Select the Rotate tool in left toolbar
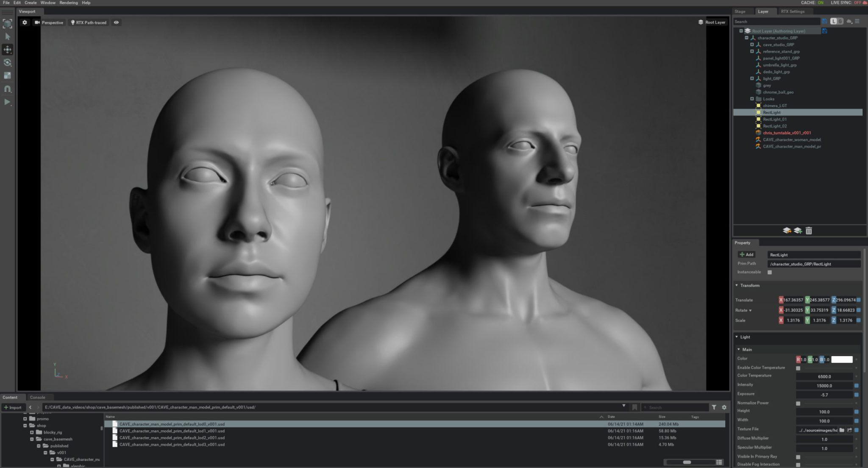 (x=7, y=63)
